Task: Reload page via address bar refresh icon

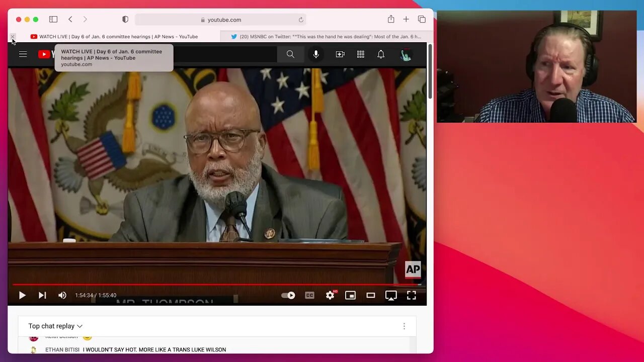Action: click(x=301, y=20)
